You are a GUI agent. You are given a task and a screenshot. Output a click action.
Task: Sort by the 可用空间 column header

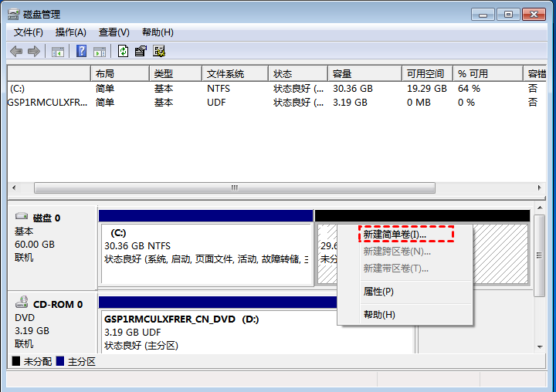point(427,74)
